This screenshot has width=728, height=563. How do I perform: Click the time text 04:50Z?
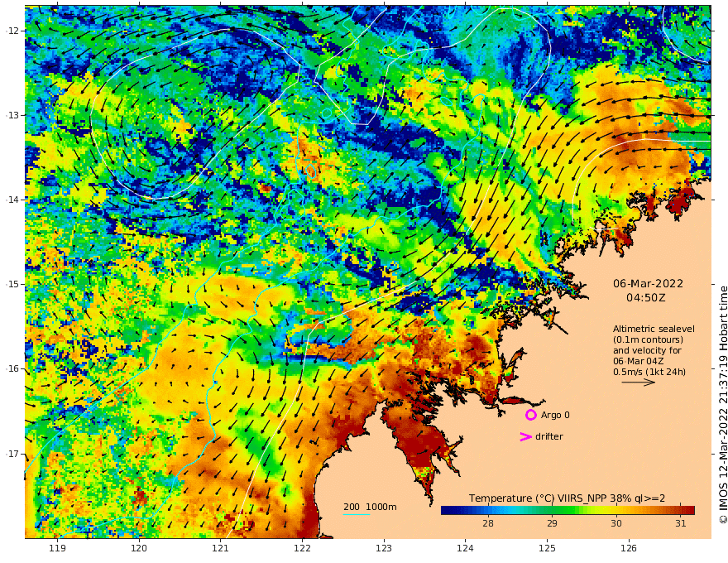pyautogui.click(x=646, y=298)
